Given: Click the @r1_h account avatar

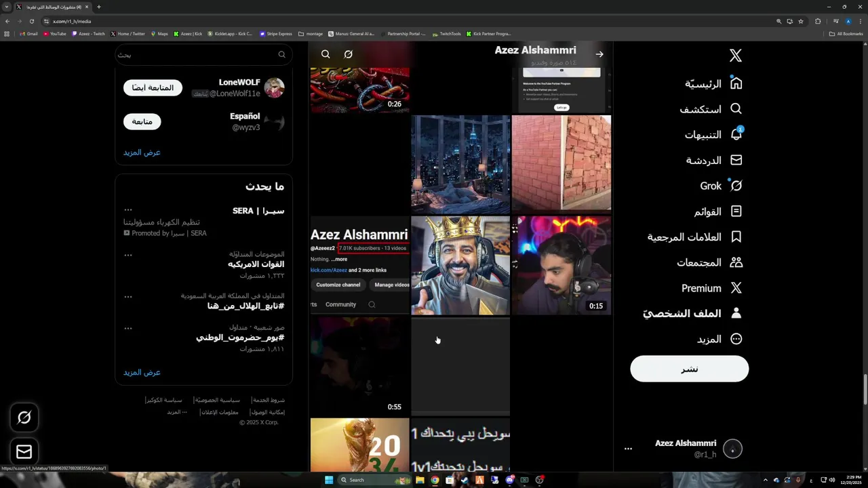Looking at the screenshot, I should (732, 449).
